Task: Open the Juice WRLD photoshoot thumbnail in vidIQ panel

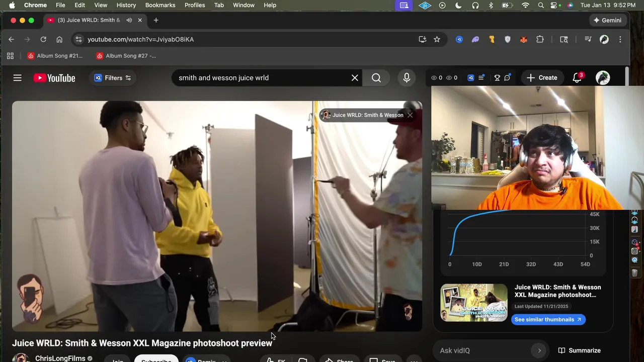Action: click(x=474, y=303)
